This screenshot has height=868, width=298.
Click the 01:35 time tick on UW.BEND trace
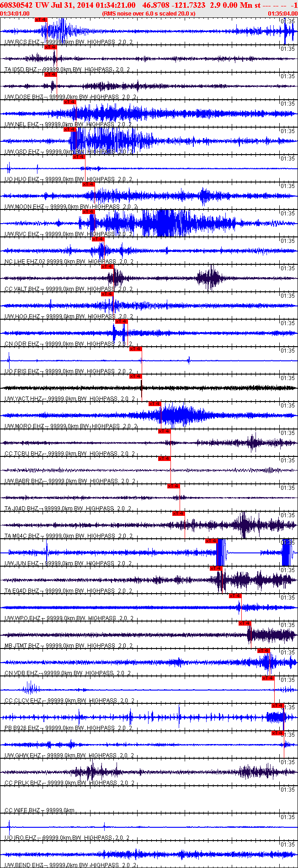click(x=287, y=845)
